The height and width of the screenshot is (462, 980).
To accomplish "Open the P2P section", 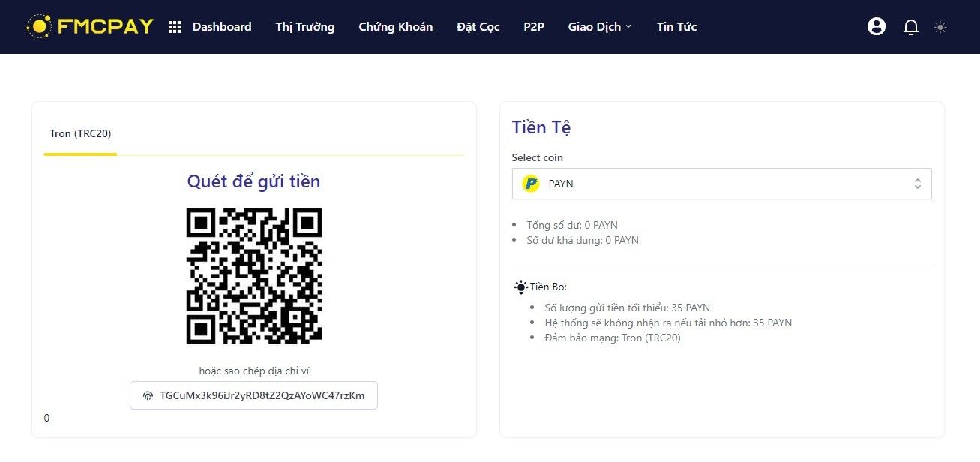I will (534, 27).
